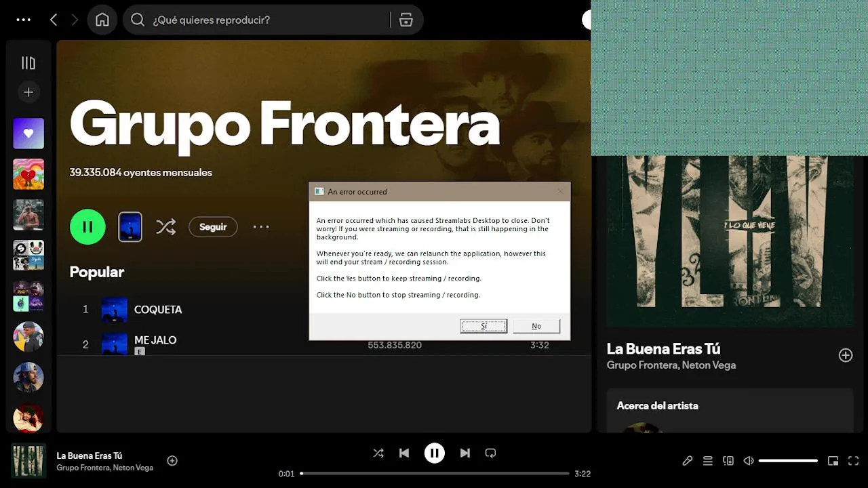
Task: Open the queue icon
Action: tap(708, 461)
